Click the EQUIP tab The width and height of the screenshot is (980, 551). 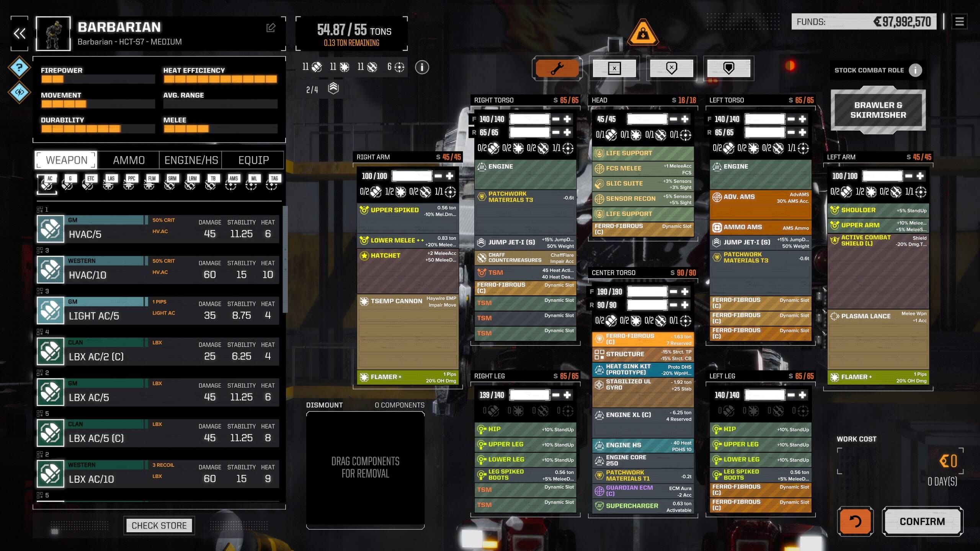point(254,160)
